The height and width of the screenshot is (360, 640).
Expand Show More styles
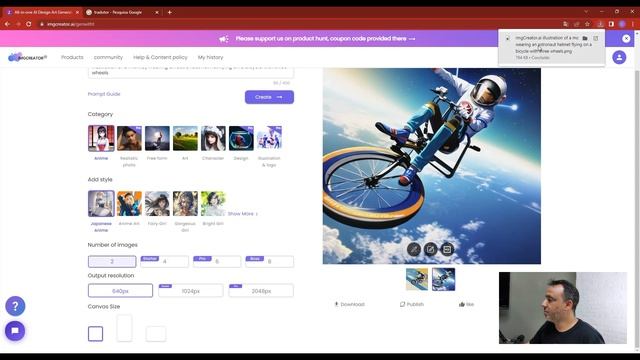[242, 214]
